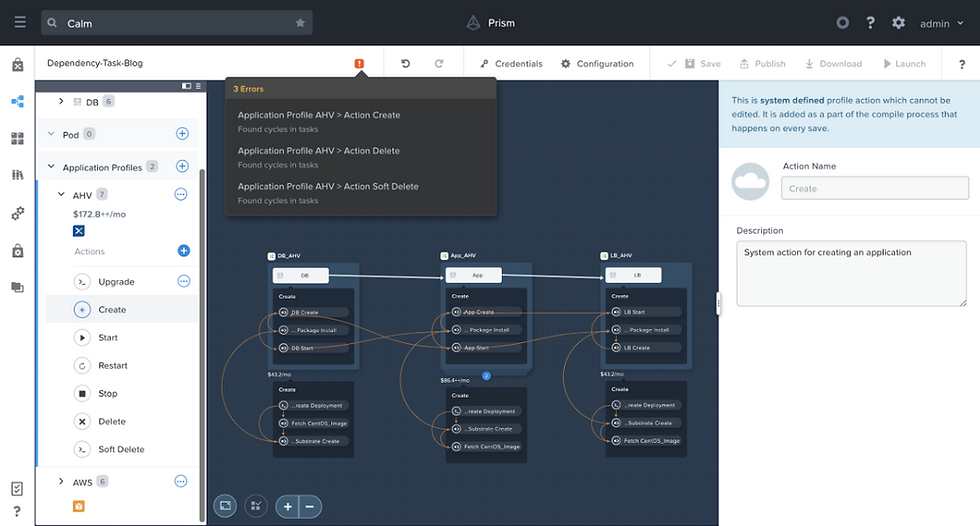Viewport: 980px width, 526px height.
Task: Select the App Start task
Action: click(486, 347)
